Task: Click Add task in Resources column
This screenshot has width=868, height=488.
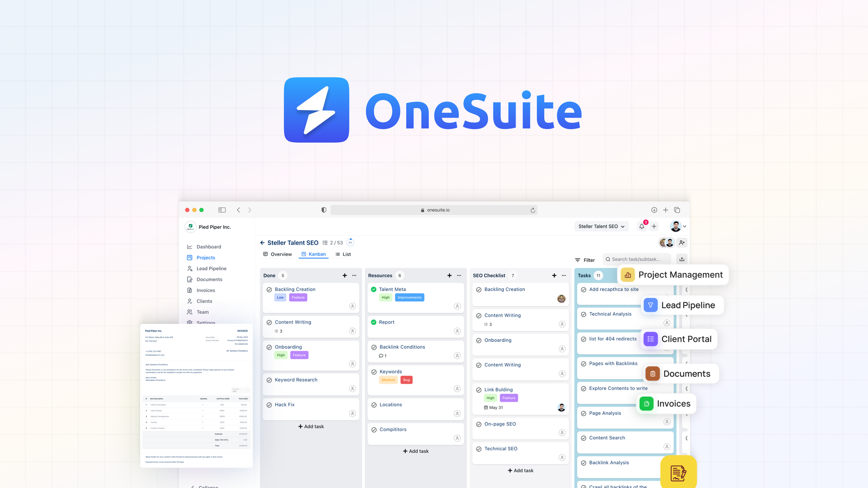Action: point(415,450)
